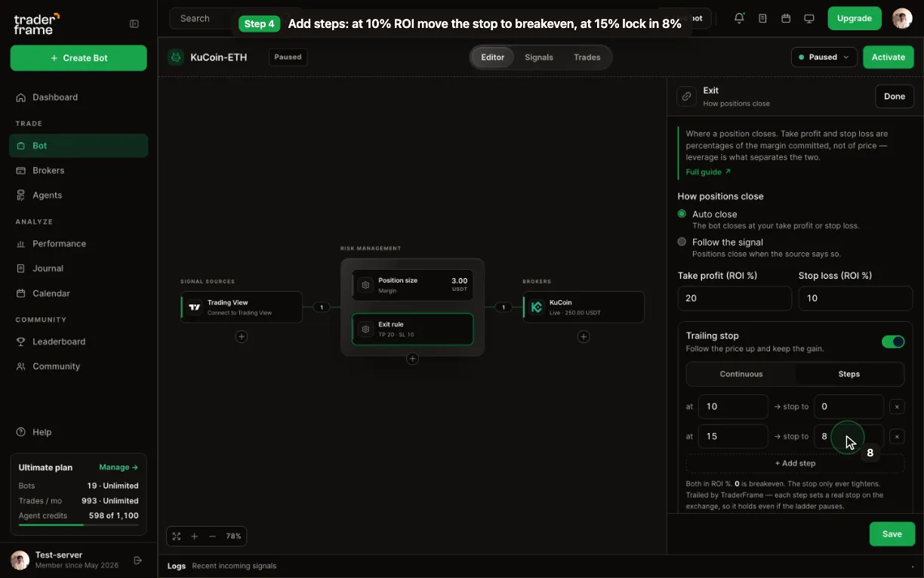The image size is (924, 578).
Task: Open the calendar icon in the top bar
Action: 786,18
